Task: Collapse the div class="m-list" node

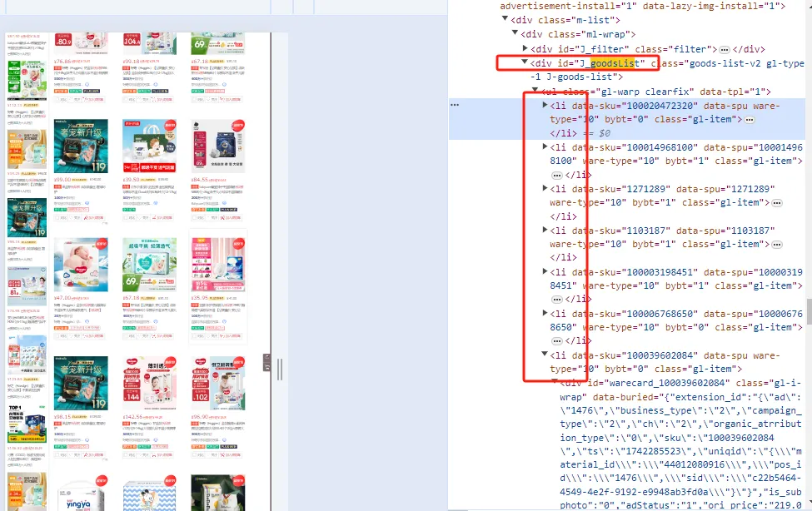Action: coord(505,19)
